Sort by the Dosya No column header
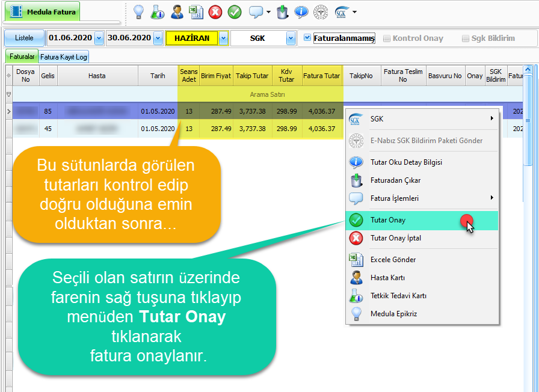539x392 pixels. [x=25, y=76]
